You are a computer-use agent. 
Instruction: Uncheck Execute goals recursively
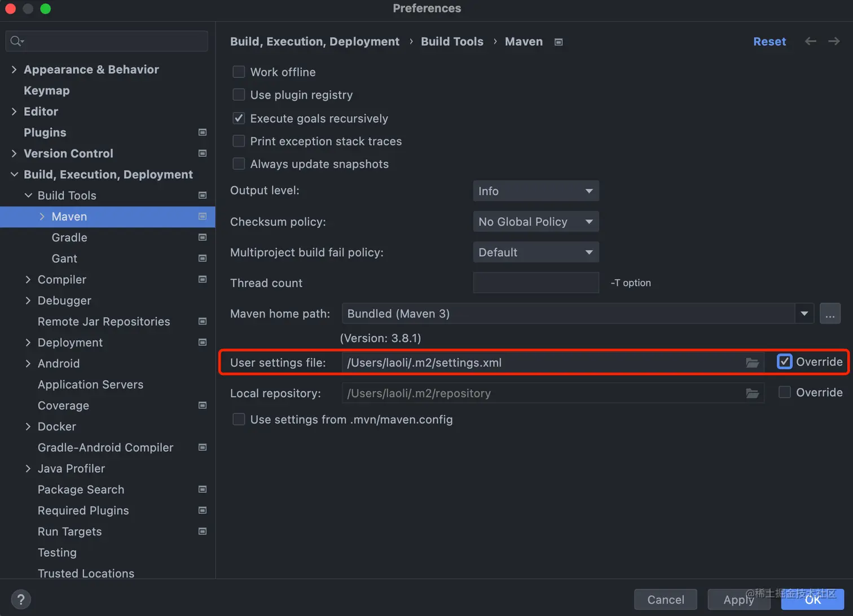pos(239,118)
